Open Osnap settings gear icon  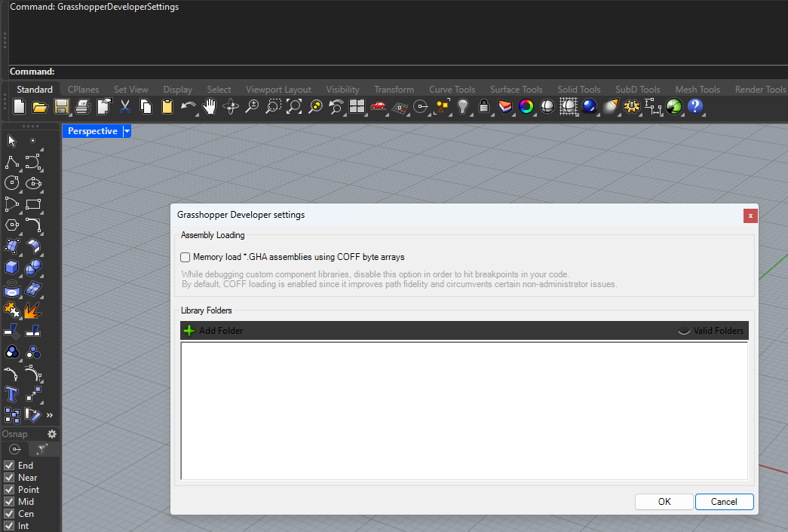coord(52,433)
